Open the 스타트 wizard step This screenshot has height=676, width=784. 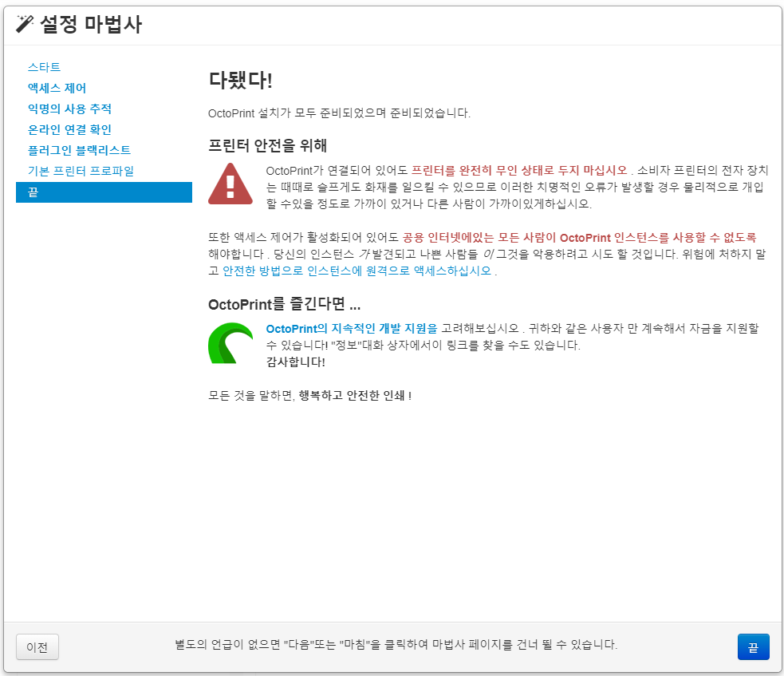[44, 67]
